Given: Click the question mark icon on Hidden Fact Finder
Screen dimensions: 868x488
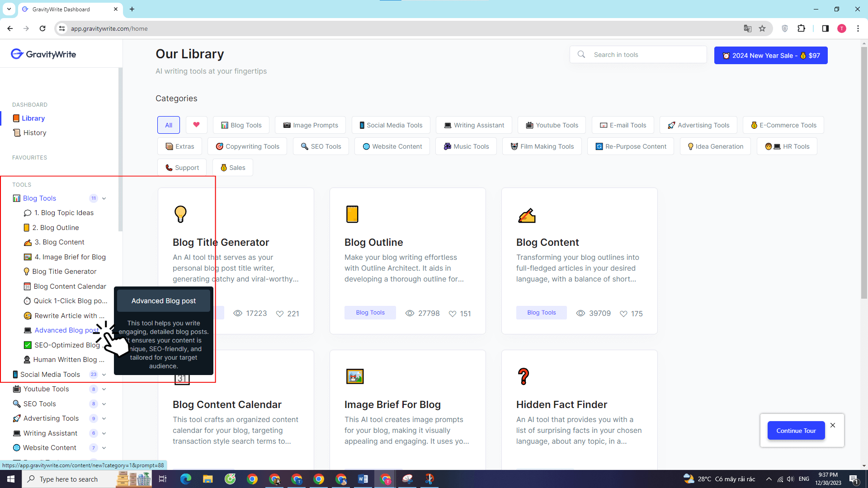Looking at the screenshot, I should coord(524,376).
